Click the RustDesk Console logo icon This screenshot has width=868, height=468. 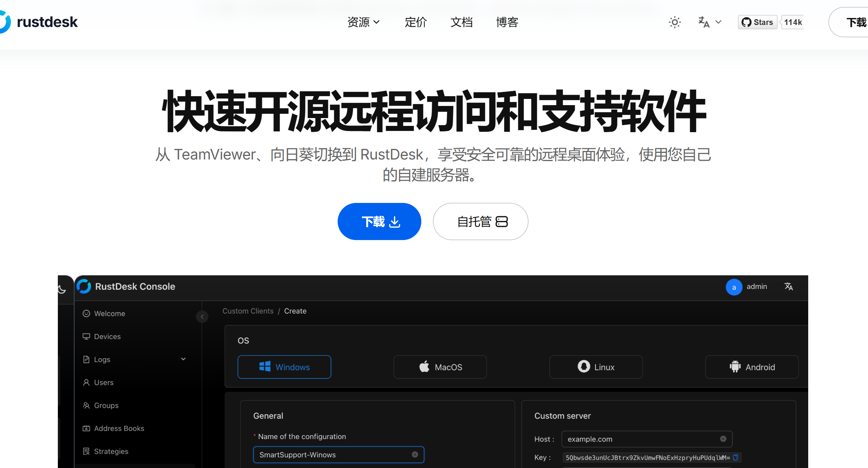[84, 287]
